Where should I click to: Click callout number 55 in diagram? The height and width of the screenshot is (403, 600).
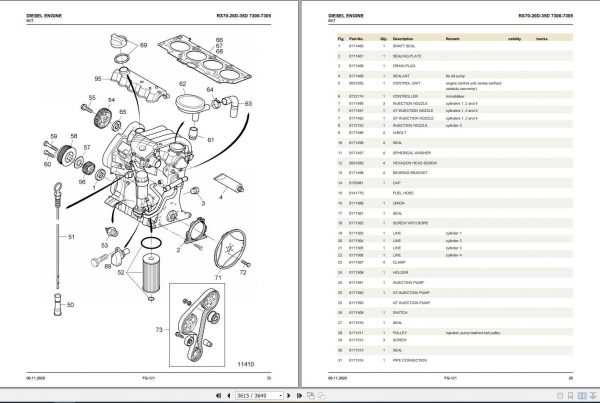[92, 98]
